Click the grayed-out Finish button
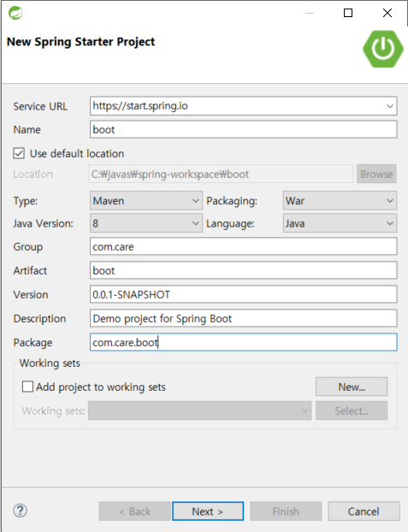408x532 pixels. tap(286, 511)
